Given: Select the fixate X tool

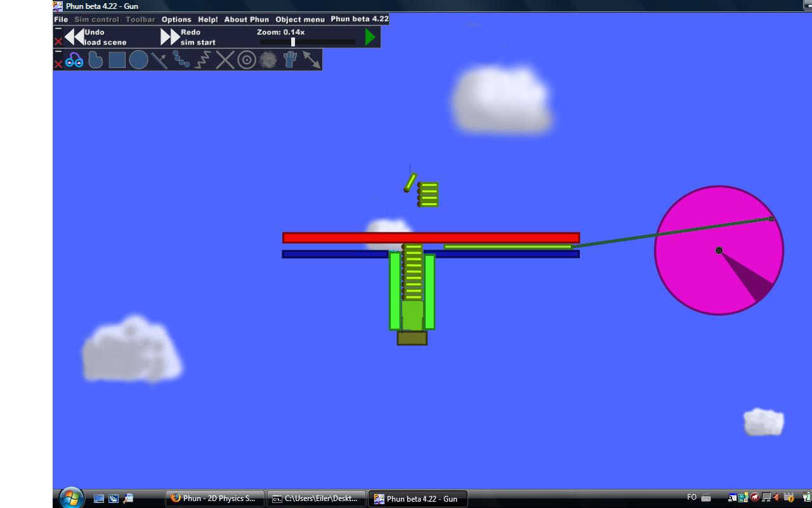Looking at the screenshot, I should pos(225,60).
